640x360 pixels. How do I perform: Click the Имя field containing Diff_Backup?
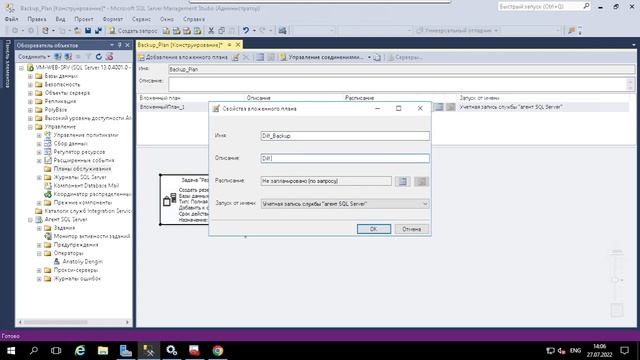click(345, 136)
